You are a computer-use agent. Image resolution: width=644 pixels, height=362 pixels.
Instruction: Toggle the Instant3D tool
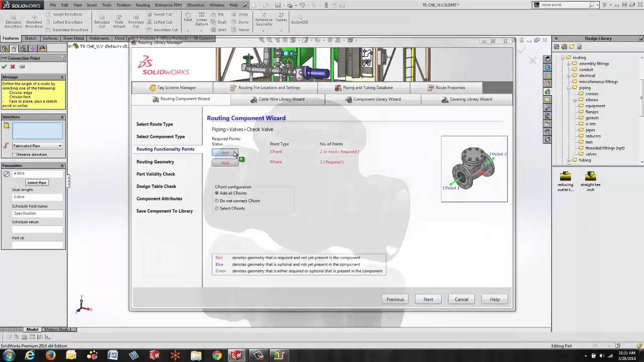click(x=299, y=19)
